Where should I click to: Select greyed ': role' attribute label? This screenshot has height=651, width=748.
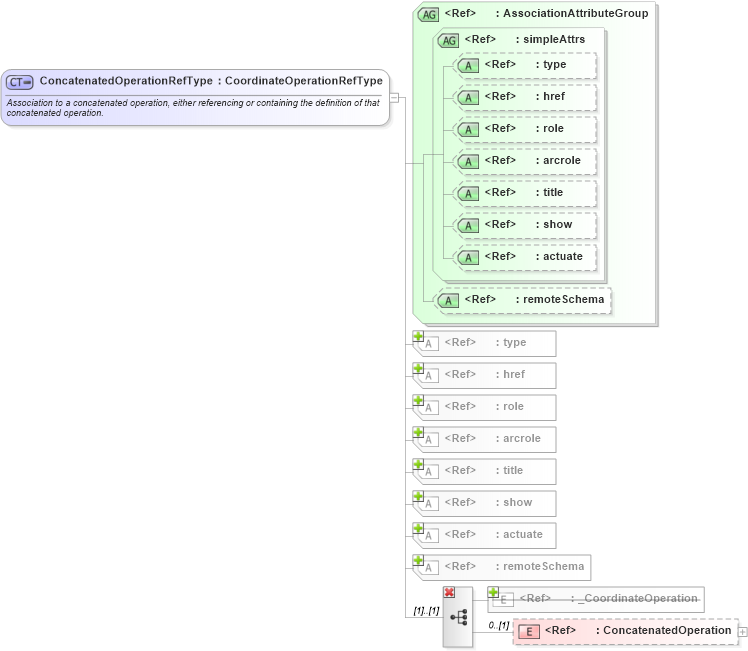point(509,406)
